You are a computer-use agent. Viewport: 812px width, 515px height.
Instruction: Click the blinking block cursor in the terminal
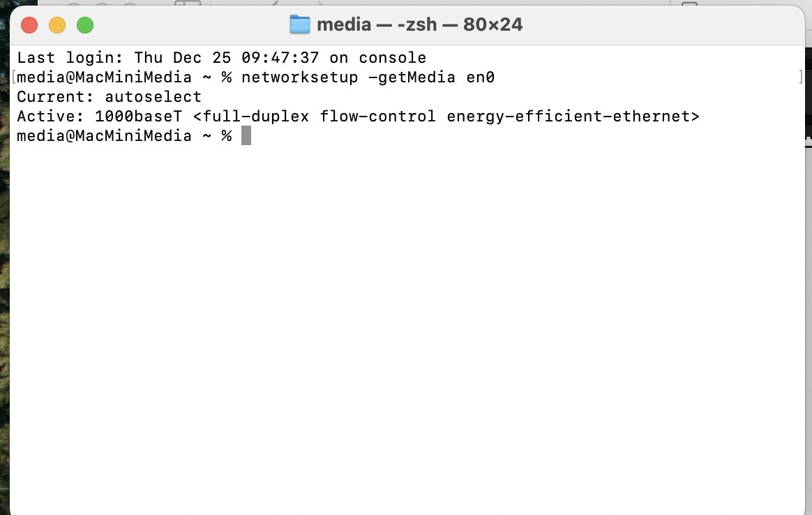tap(247, 135)
